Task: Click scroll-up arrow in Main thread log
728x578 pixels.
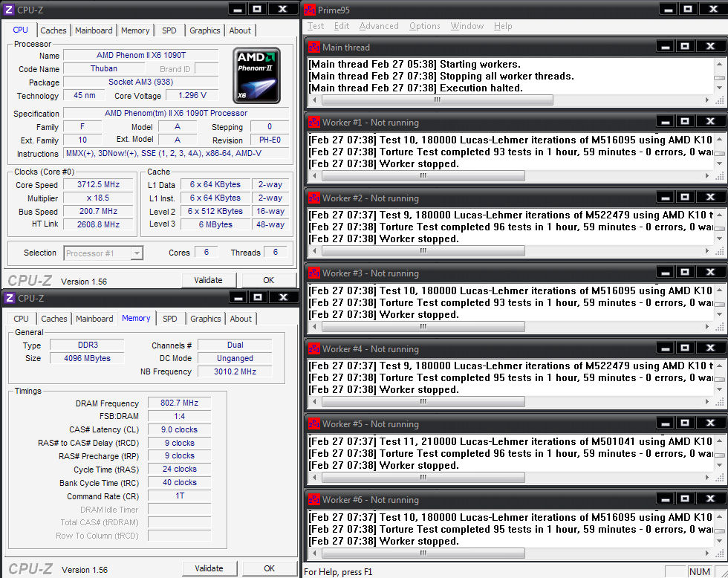Action: coord(719,64)
